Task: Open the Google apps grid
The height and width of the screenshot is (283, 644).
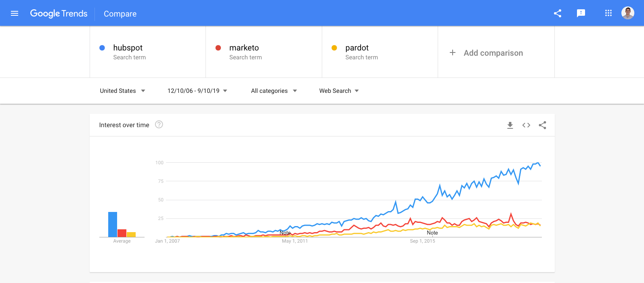Action: (x=608, y=13)
